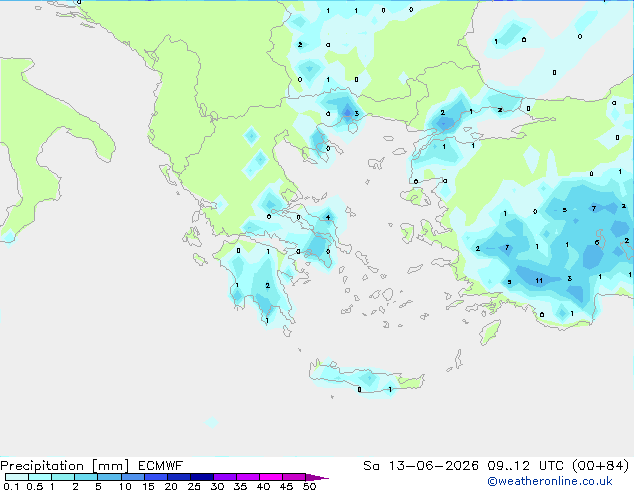Viewport: 634px width, 490px height.
Task: Click the 40–45 mm pink legend swatch
Action: (x=271, y=477)
